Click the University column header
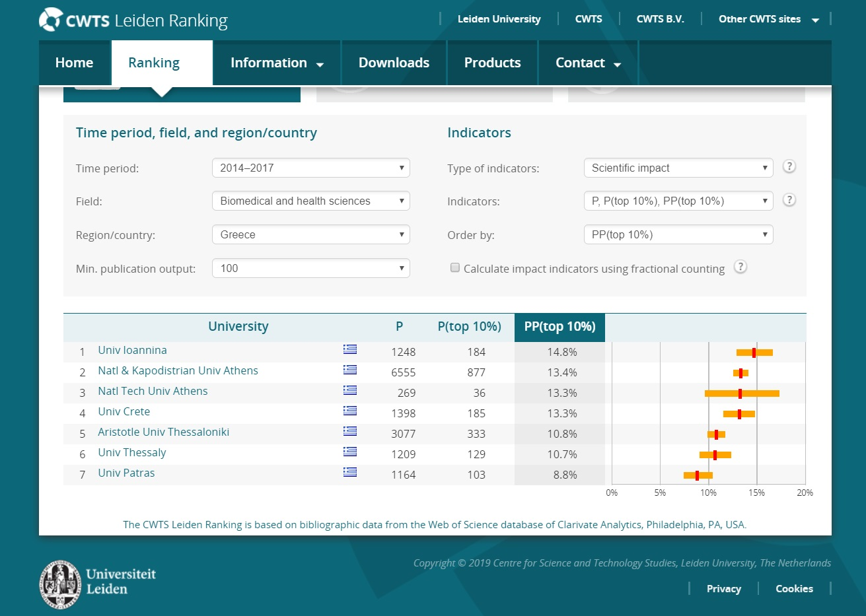 pos(238,326)
